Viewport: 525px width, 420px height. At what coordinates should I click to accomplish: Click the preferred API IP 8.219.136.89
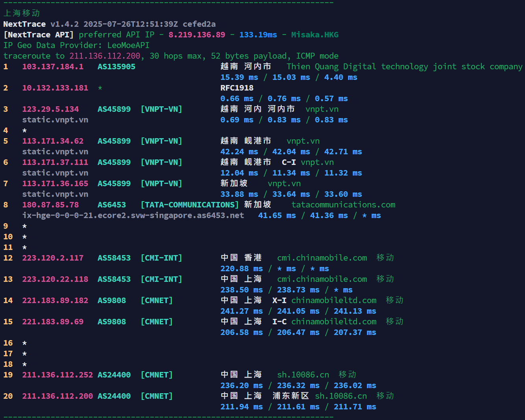tap(197, 35)
